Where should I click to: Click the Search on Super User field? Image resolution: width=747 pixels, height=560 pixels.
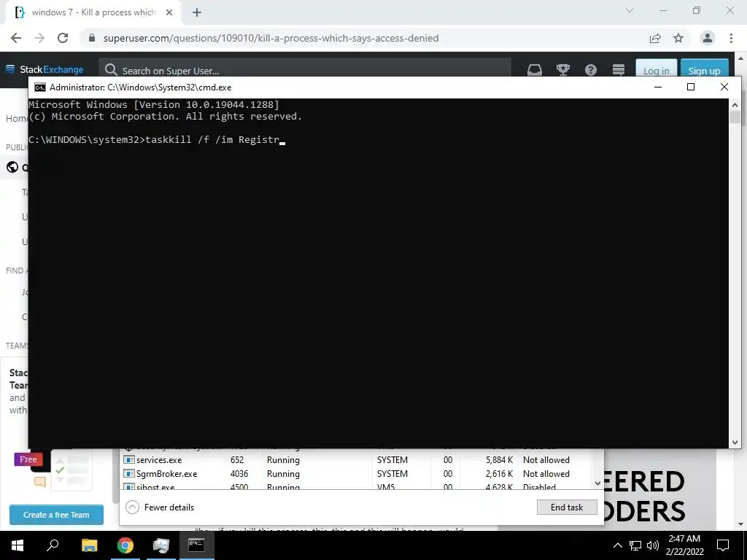tap(305, 71)
